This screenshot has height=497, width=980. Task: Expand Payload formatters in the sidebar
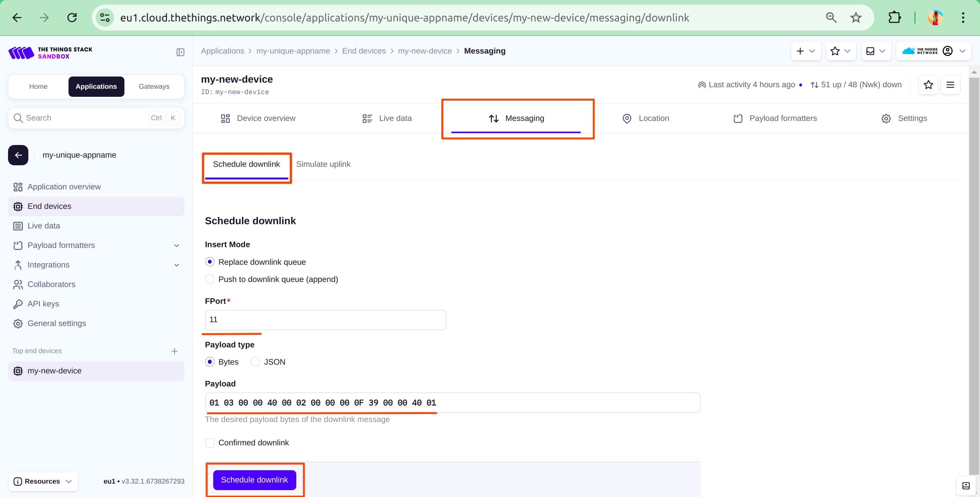tap(176, 245)
